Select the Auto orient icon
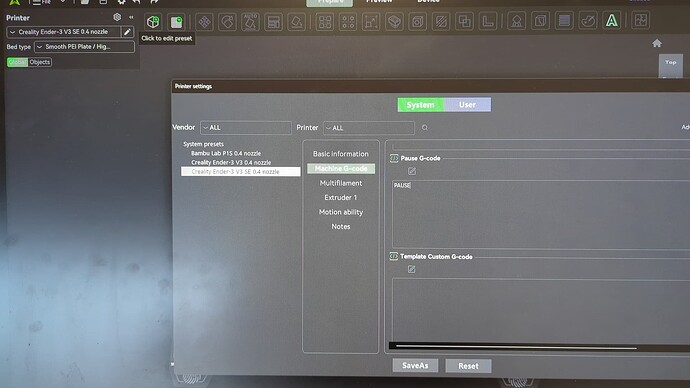 point(250,22)
